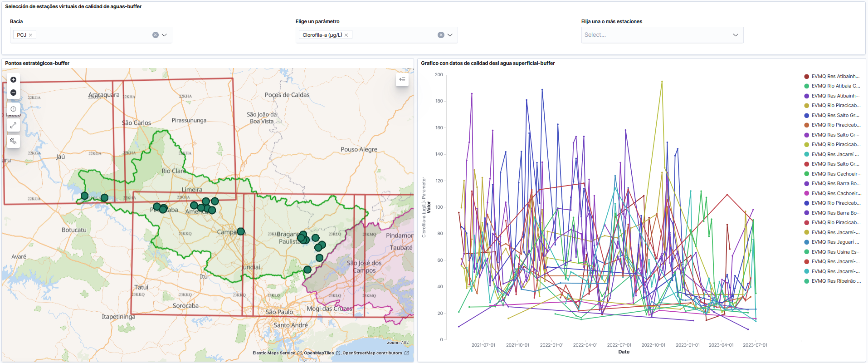Screen dimensions: 868x363
Task: Open the Elastic Maps Service link
Action: pos(273,353)
